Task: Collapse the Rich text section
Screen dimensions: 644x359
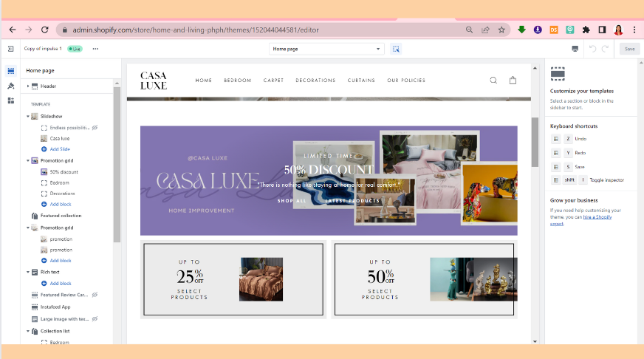Action: (28, 273)
